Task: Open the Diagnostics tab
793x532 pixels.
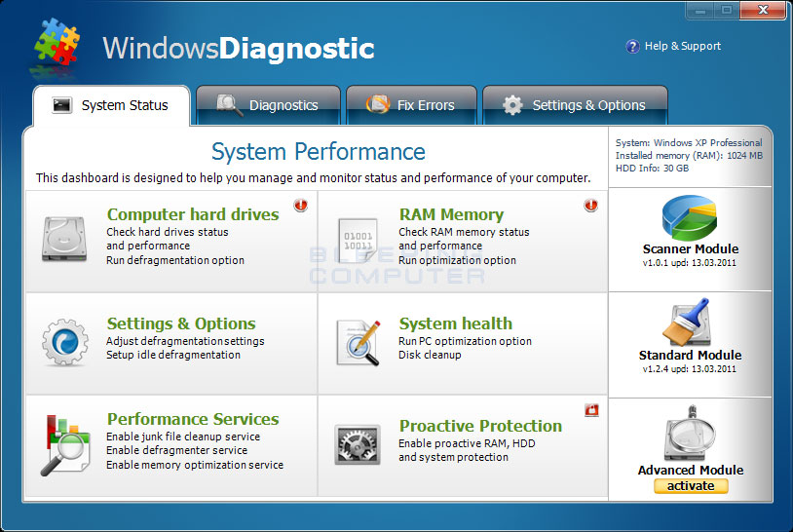Action: tap(268, 105)
